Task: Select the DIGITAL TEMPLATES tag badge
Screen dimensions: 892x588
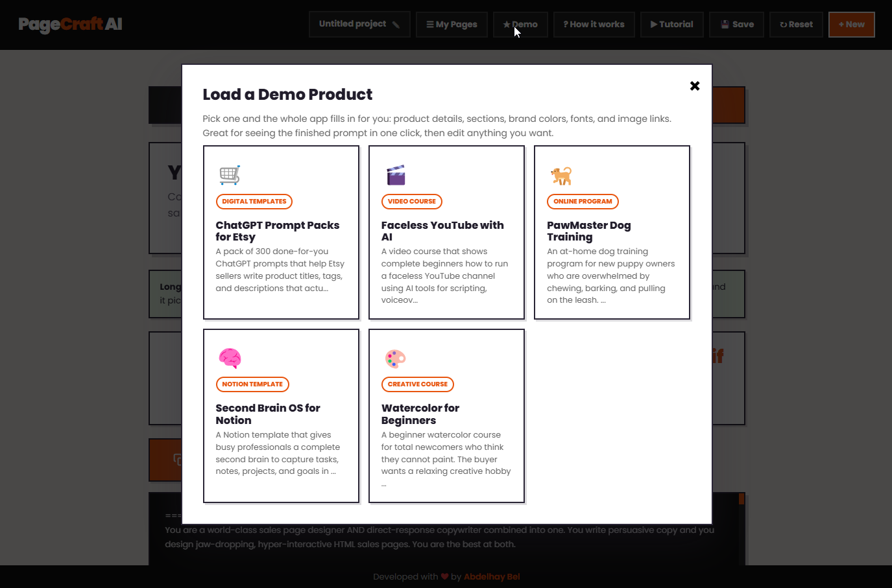Action: (254, 202)
